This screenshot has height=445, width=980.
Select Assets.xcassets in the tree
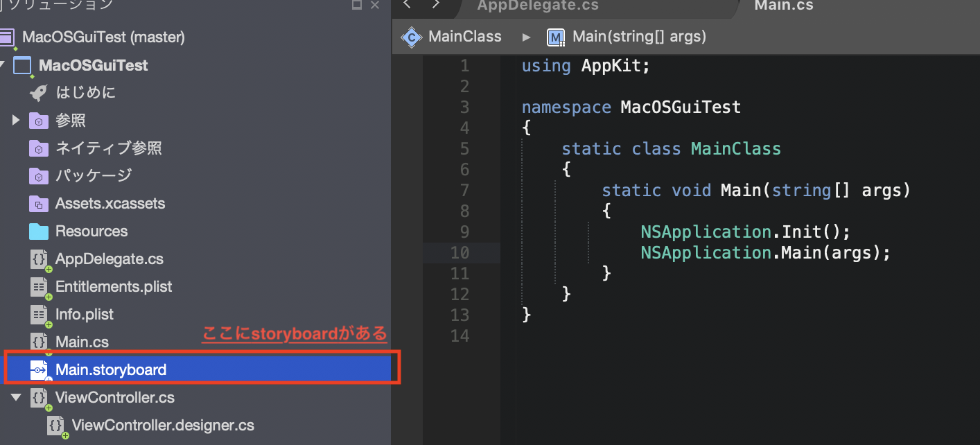coord(110,204)
